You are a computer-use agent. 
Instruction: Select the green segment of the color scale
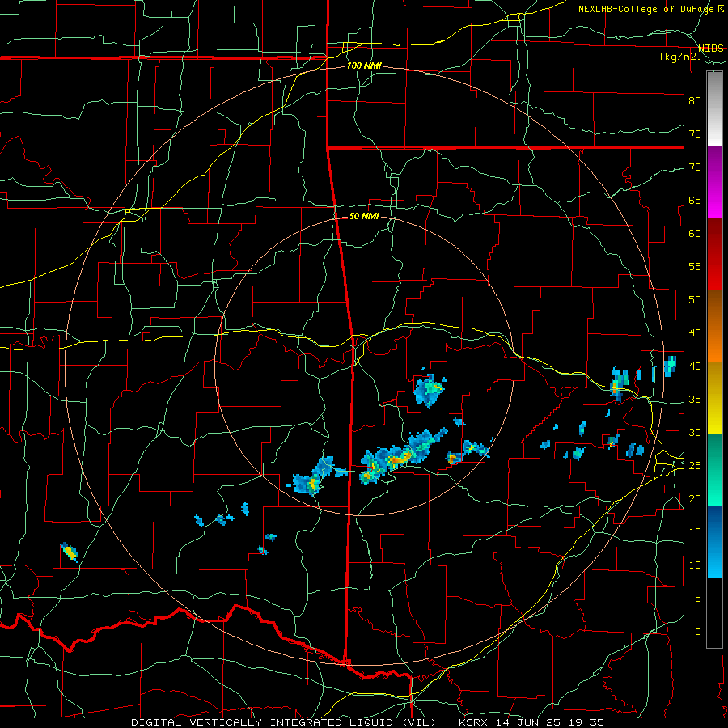[x=714, y=470]
